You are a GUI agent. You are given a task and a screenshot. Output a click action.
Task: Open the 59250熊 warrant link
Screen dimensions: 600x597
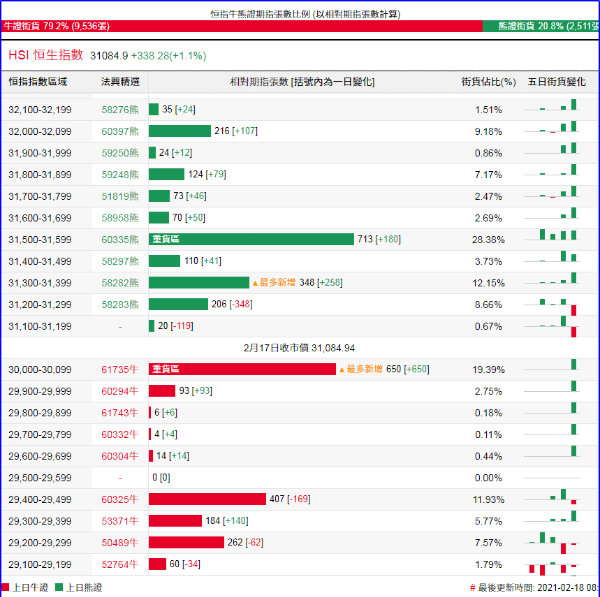tap(120, 153)
